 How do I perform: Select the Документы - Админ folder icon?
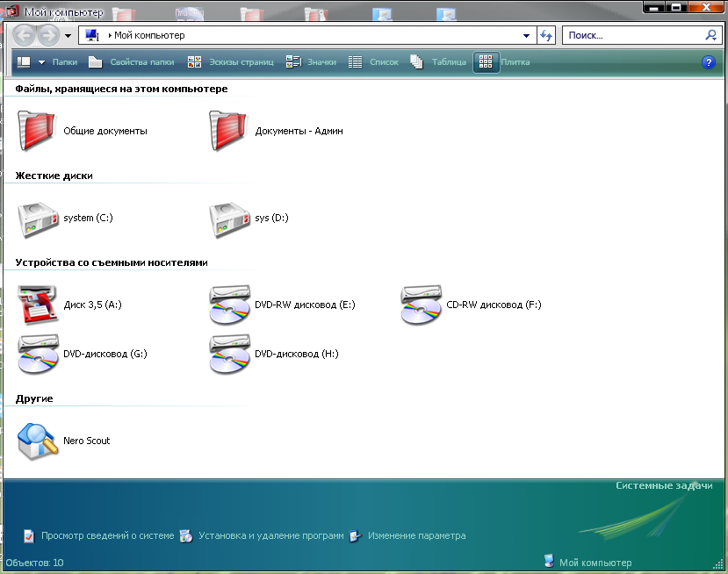pyautogui.click(x=228, y=131)
